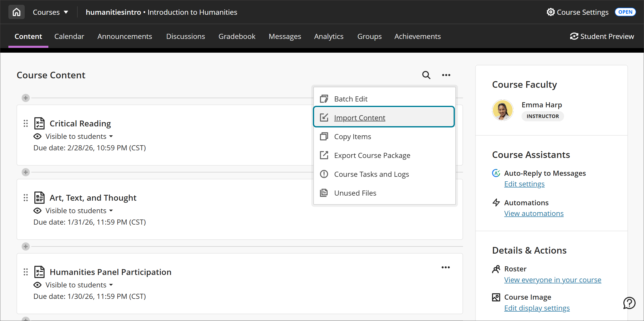Click the Copy Items icon

324,136
